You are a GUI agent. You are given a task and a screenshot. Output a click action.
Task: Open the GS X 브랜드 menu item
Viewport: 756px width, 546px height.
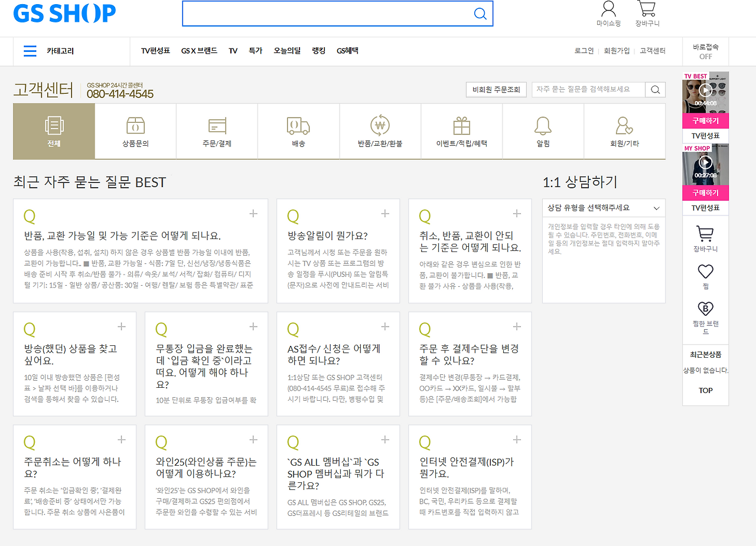[199, 51]
